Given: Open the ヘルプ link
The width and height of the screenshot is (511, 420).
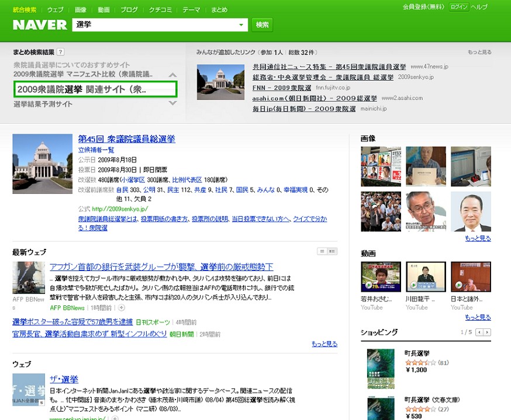Looking at the screenshot, I should 479,7.
